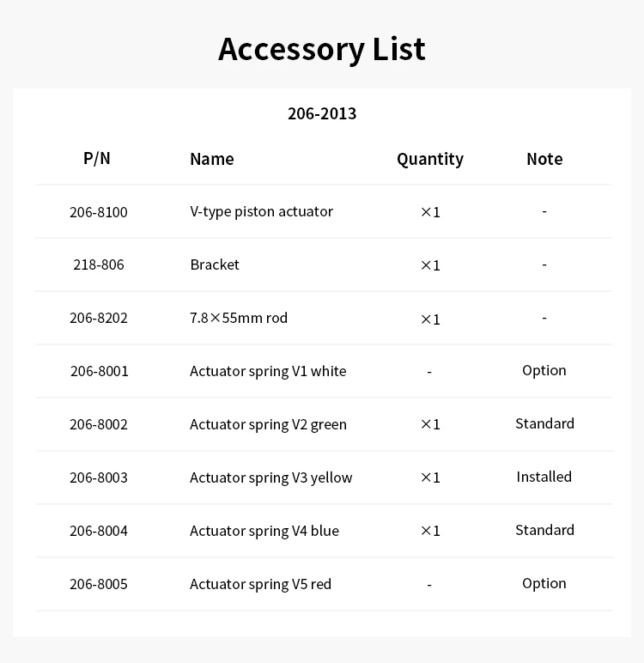Click Standard note for V2 green
Screen dimensions: 644x663
(544, 423)
